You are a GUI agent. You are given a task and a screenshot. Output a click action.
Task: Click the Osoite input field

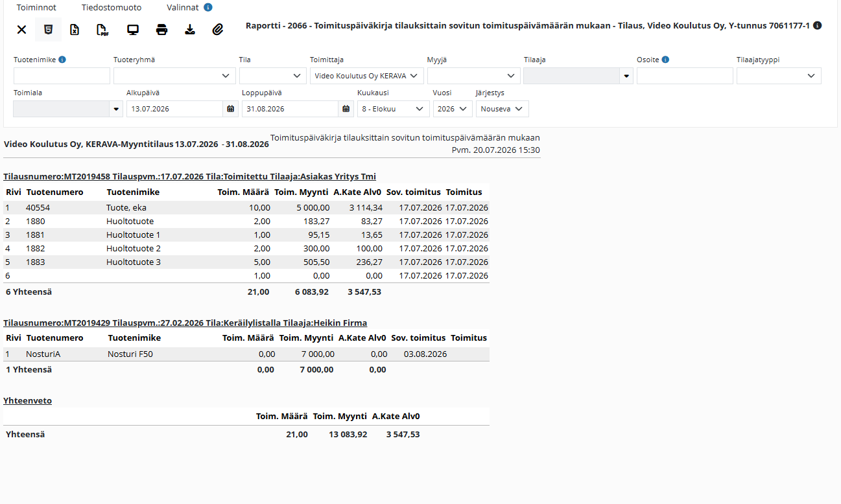click(x=685, y=76)
